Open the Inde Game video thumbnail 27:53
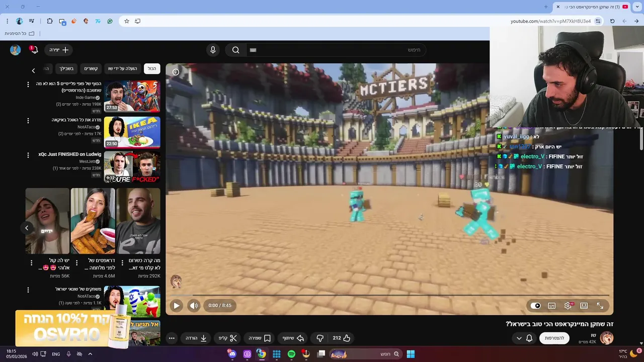The image size is (644, 362). (x=132, y=96)
